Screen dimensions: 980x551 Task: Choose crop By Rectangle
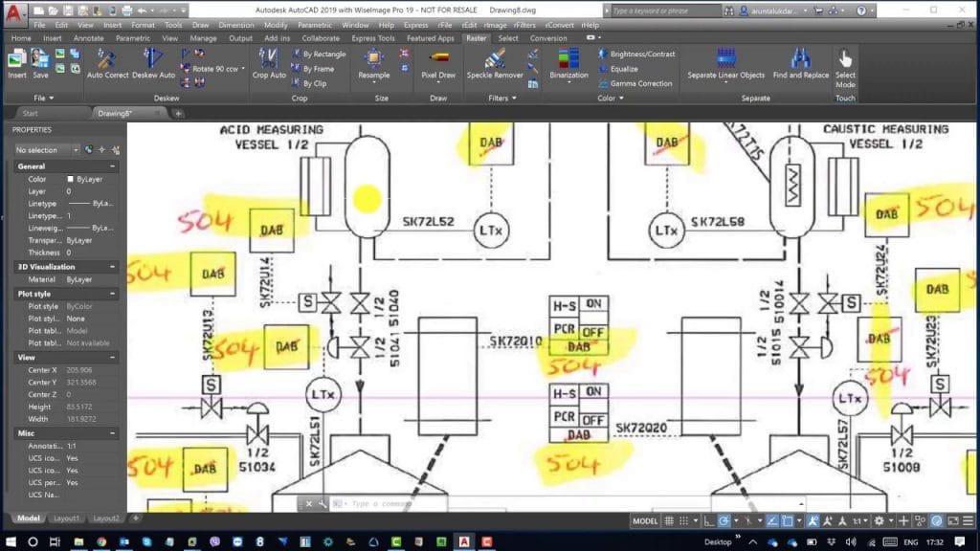coord(318,55)
